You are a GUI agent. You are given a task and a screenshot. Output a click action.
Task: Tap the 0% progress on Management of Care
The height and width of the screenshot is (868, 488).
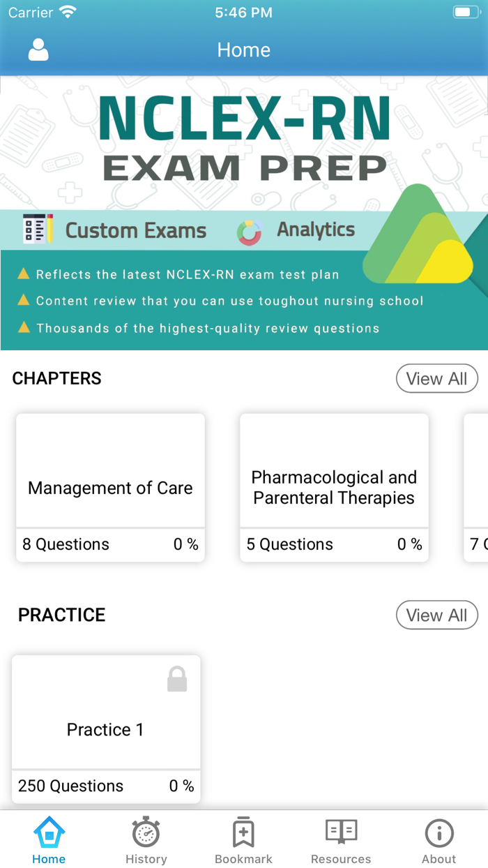click(x=185, y=544)
